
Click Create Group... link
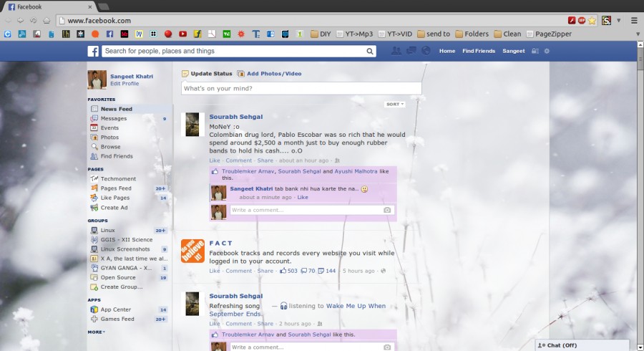pyautogui.click(x=122, y=287)
